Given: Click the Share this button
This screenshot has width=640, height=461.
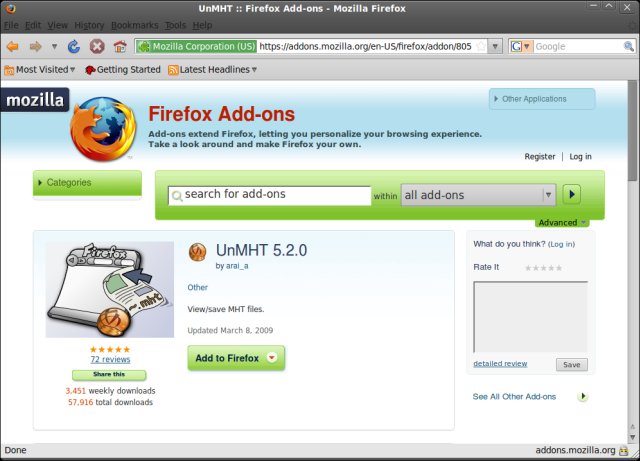Looking at the screenshot, I should pyautogui.click(x=110, y=374).
